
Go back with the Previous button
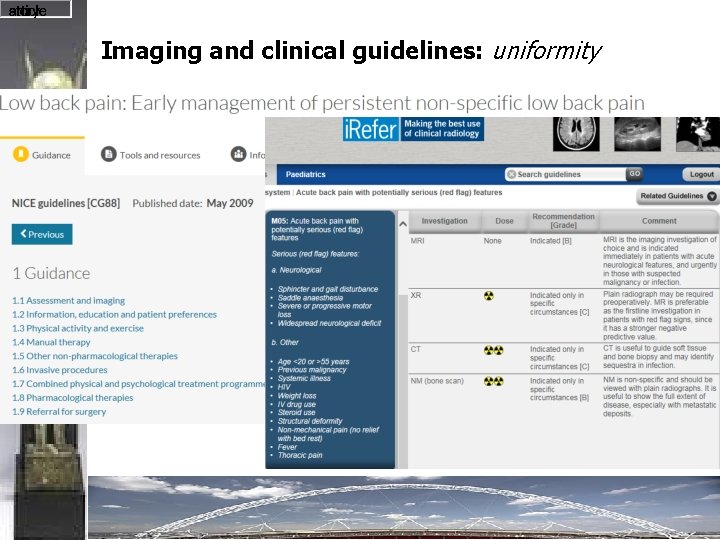click(42, 234)
